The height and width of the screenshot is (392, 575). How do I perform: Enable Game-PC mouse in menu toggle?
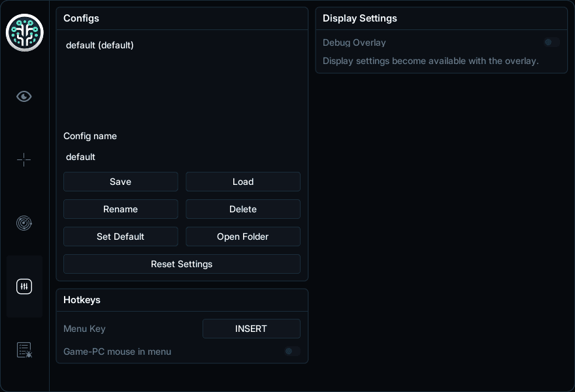click(292, 351)
